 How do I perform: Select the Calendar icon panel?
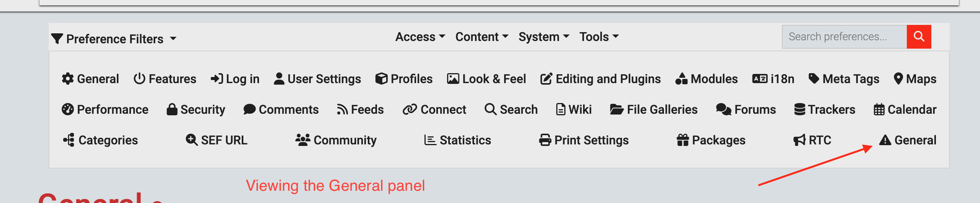click(879, 109)
